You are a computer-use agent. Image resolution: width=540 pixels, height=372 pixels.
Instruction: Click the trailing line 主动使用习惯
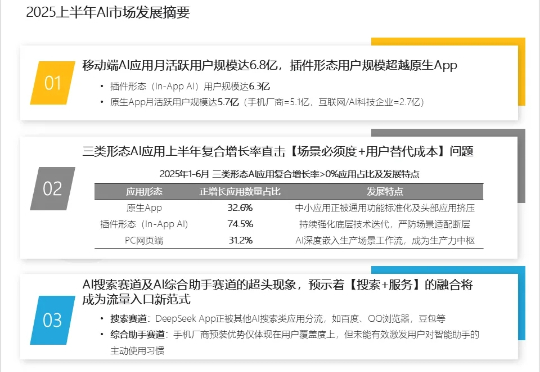[137, 351]
